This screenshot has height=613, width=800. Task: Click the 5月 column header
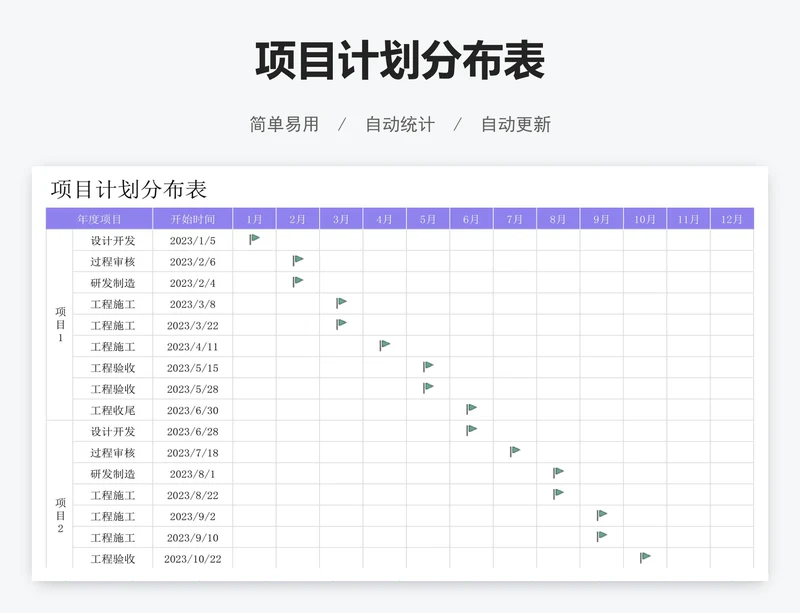tap(428, 219)
